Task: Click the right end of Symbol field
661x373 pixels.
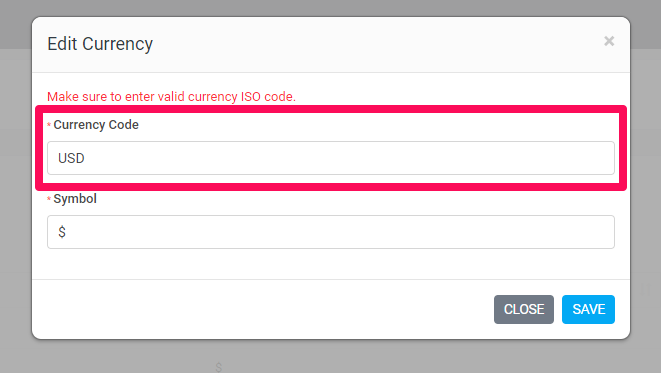Action: 599,232
